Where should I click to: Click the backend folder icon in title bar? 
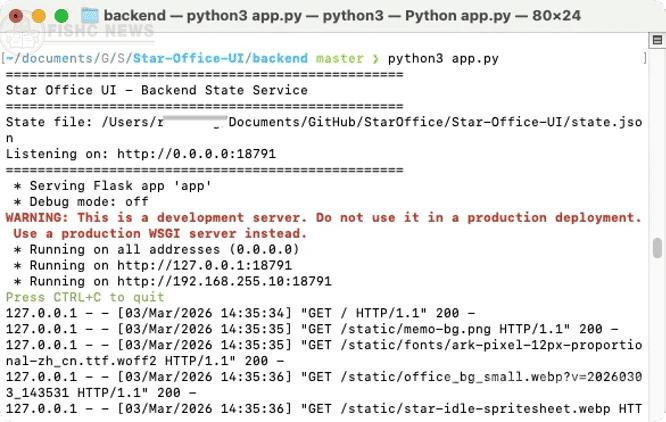(88, 17)
